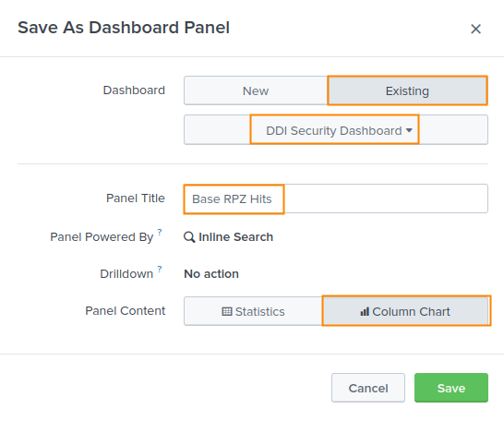Click the Statistics table grid icon
Screen dimensions: 504x421
pos(227,311)
